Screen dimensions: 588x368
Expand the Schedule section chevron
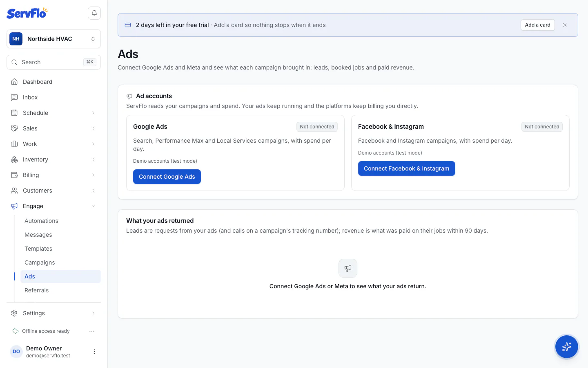(94, 113)
